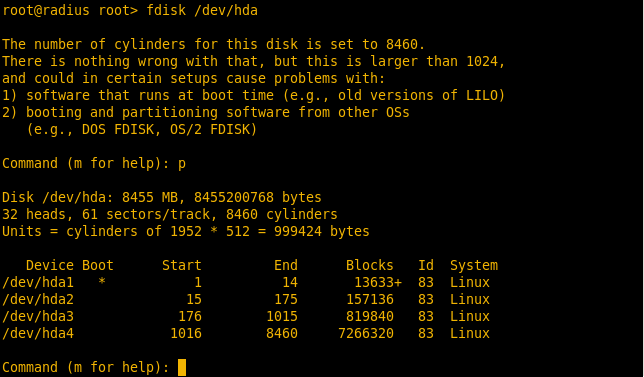Click the Start column header

tap(182, 265)
